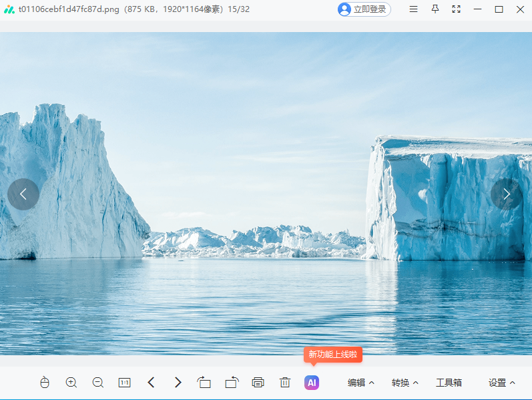Show image at 1:1 actual size
The image size is (532, 400).
coord(125,383)
